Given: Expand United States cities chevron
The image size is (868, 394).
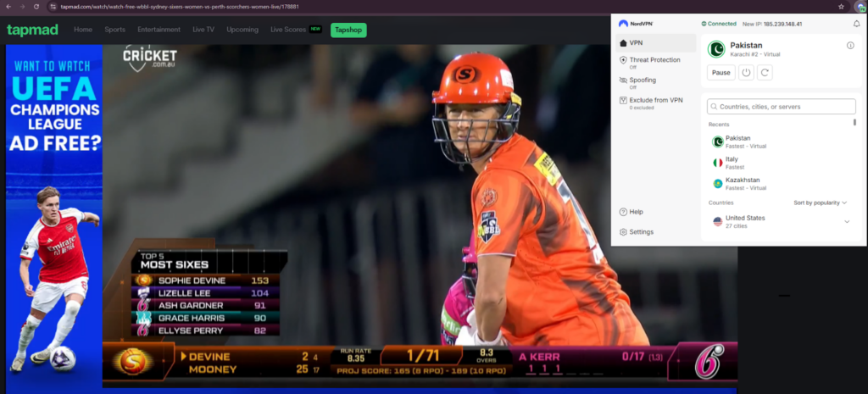Looking at the screenshot, I should (x=847, y=222).
